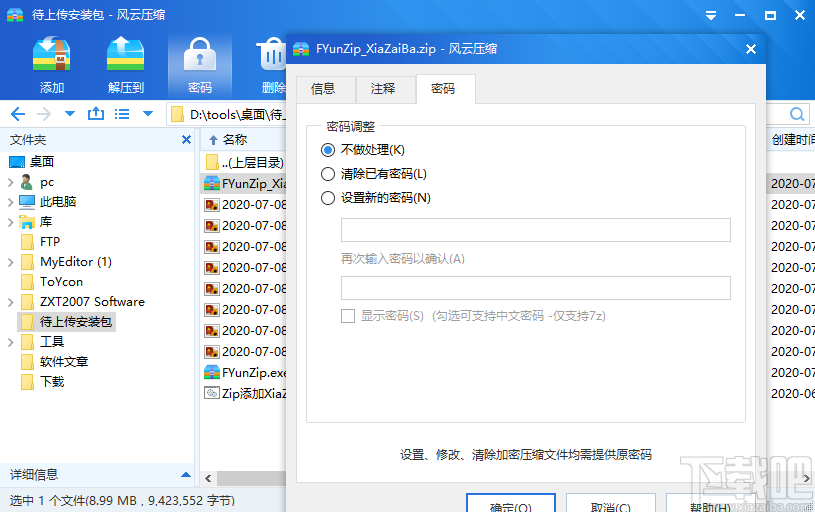Switch to the 密码 tab in dialog
Viewport: 815px width, 512px height.
click(x=445, y=89)
